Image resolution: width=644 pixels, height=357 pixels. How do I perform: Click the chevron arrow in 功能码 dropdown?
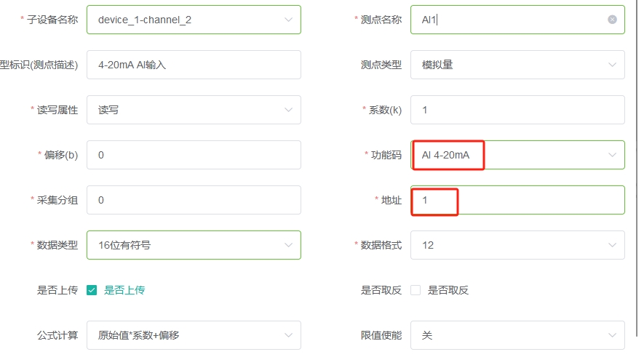[612, 155]
